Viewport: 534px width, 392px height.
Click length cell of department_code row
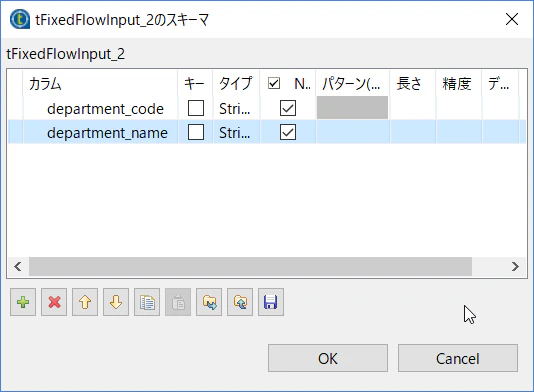tap(413, 109)
